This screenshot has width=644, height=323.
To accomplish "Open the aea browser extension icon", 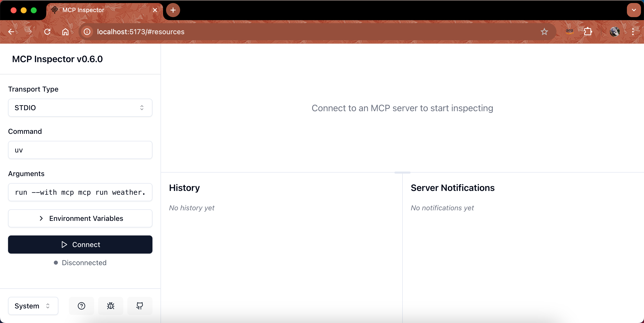I will (x=569, y=31).
